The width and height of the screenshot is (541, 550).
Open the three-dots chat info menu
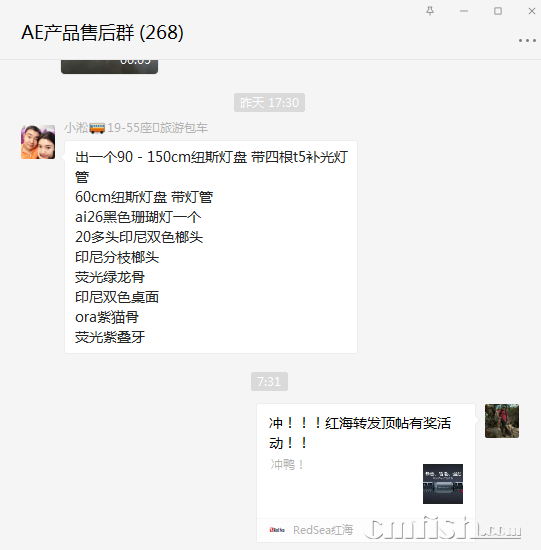(x=527, y=40)
